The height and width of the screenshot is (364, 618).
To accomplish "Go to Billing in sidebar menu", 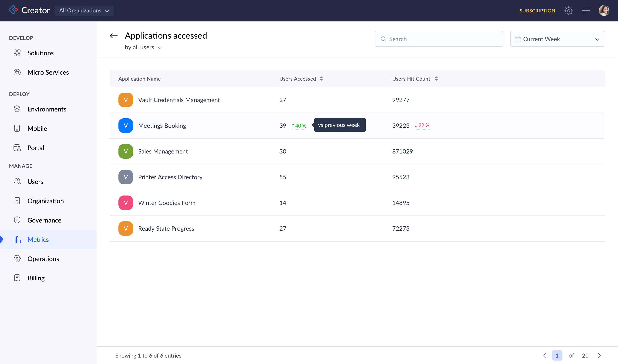I will pos(36,278).
